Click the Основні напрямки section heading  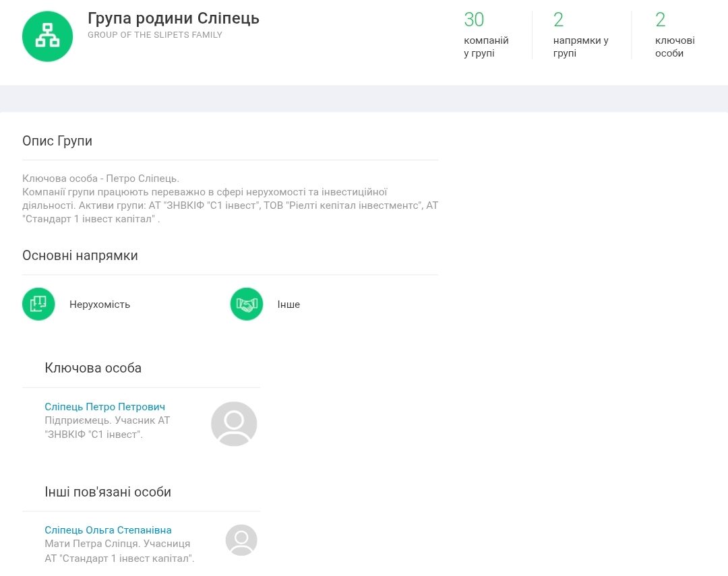pyautogui.click(x=80, y=256)
